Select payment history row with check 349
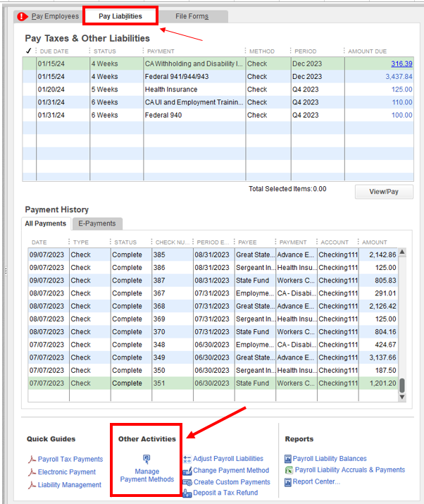The image size is (424, 504). pos(213,357)
